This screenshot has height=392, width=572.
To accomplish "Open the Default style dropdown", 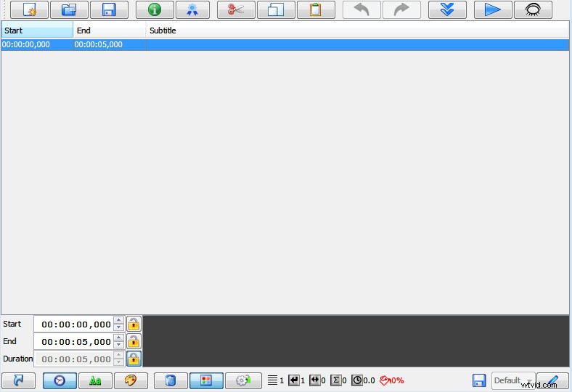I will click(x=512, y=380).
